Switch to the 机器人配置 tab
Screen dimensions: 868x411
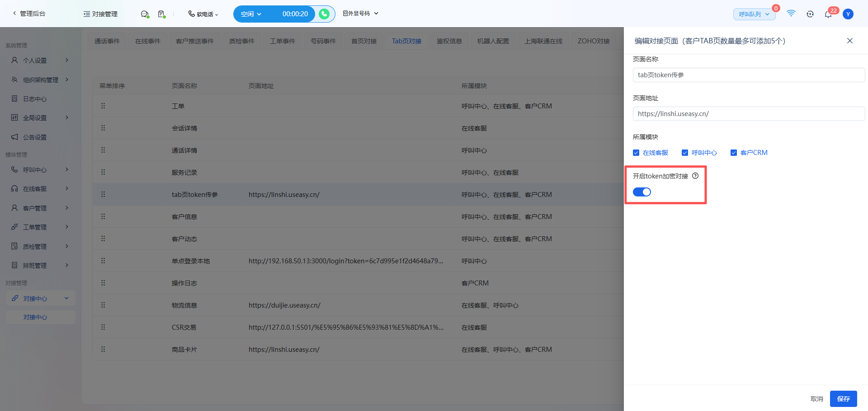(493, 41)
